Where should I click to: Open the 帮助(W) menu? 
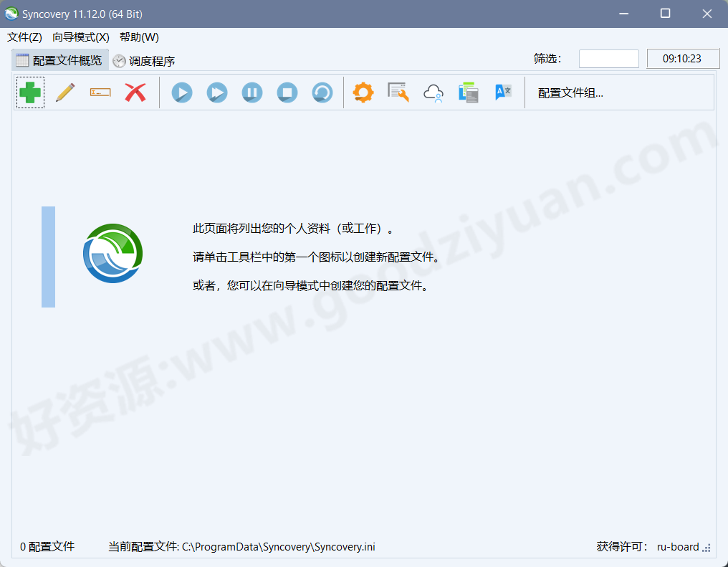pyautogui.click(x=138, y=37)
